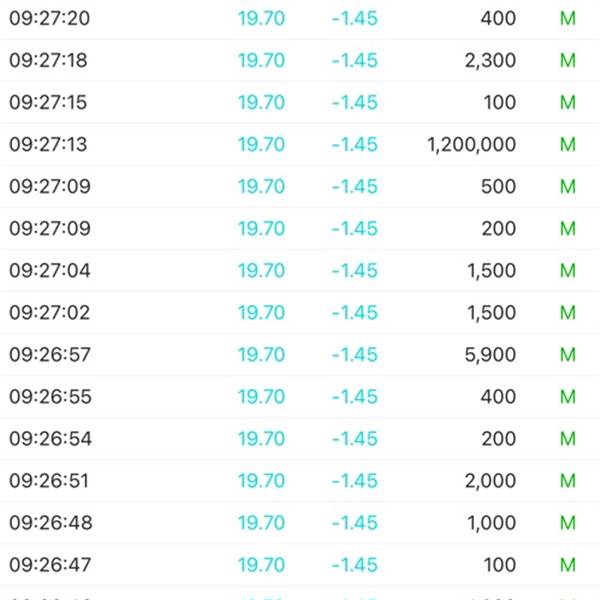Click the green M marker at 09:27:20
600x600 pixels.
tap(568, 18)
